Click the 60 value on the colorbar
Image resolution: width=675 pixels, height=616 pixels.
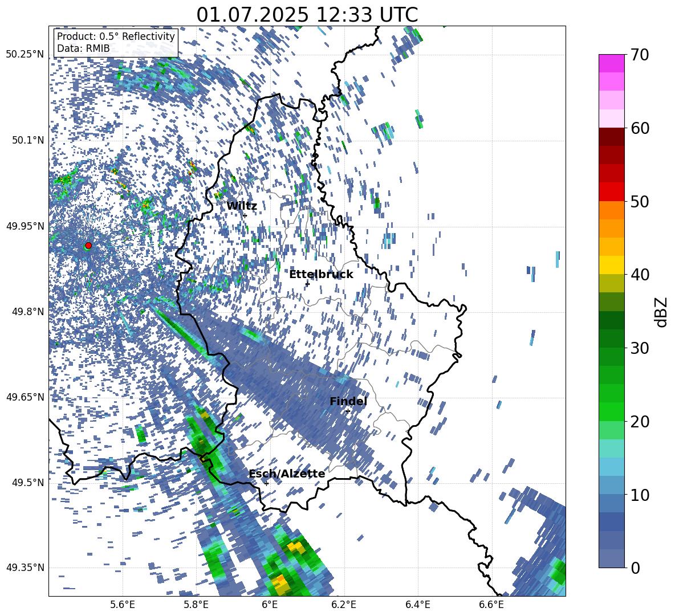point(640,128)
